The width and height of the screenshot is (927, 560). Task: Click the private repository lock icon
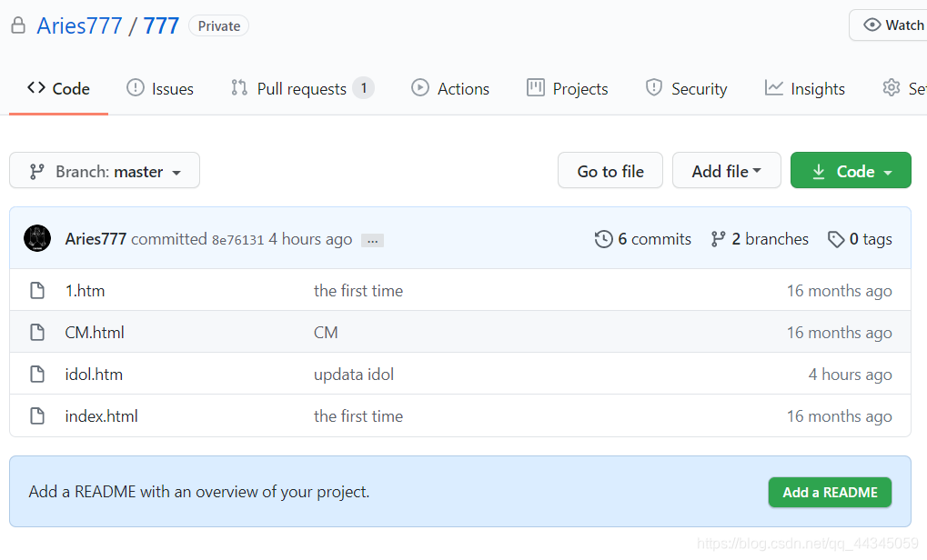tap(18, 25)
